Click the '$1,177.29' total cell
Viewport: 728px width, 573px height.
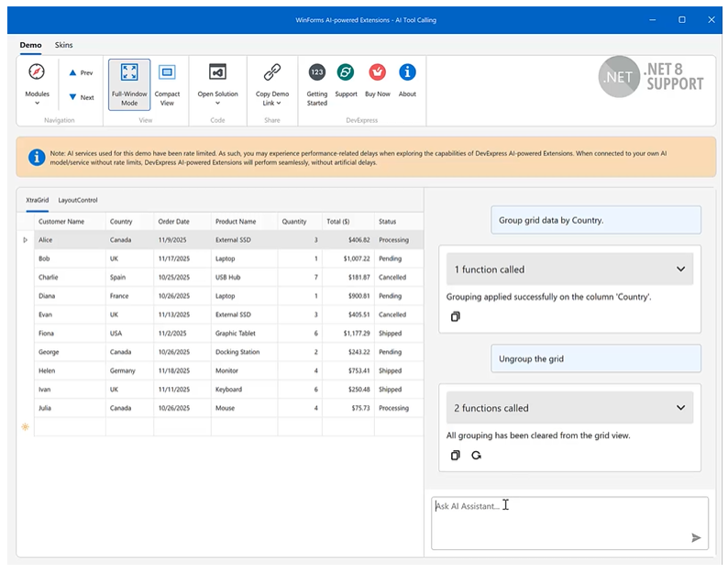point(347,334)
